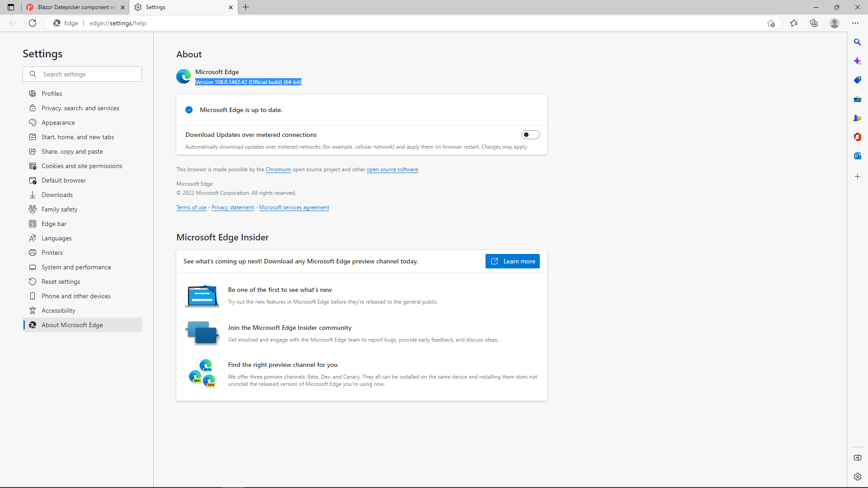This screenshot has height=488, width=868.
Task: Open sidebar settings gear icon
Action: click(x=857, y=477)
